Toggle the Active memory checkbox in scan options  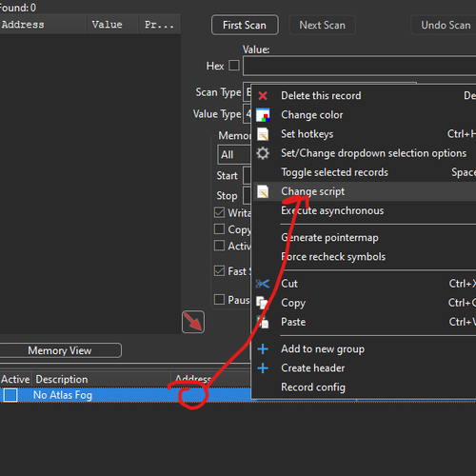tap(219, 246)
